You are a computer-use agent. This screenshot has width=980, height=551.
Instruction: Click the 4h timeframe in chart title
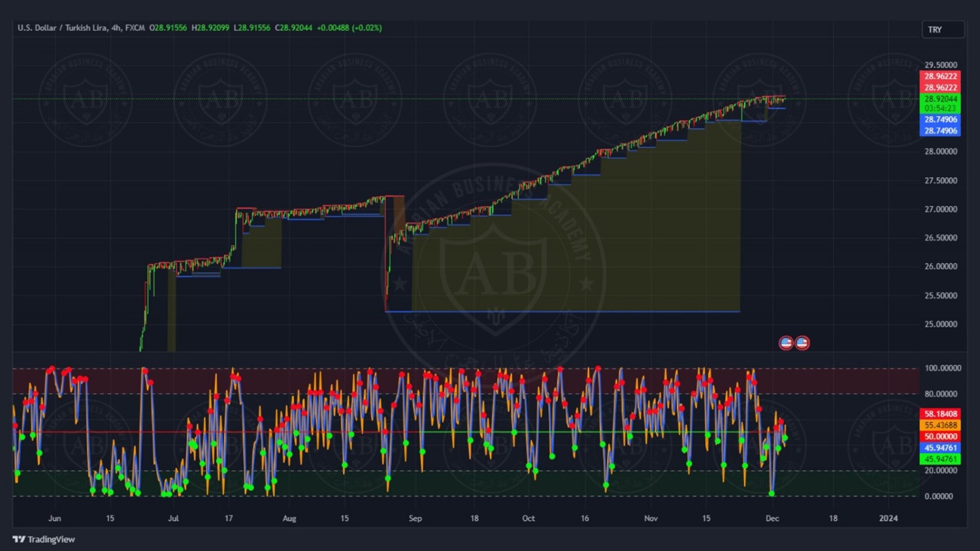[116, 28]
